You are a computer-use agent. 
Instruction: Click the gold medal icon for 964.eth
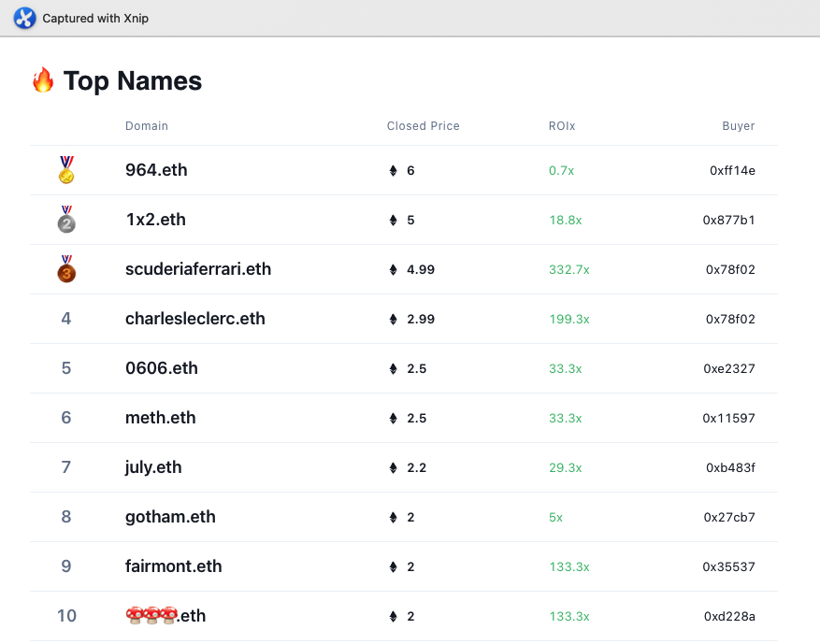(66, 170)
